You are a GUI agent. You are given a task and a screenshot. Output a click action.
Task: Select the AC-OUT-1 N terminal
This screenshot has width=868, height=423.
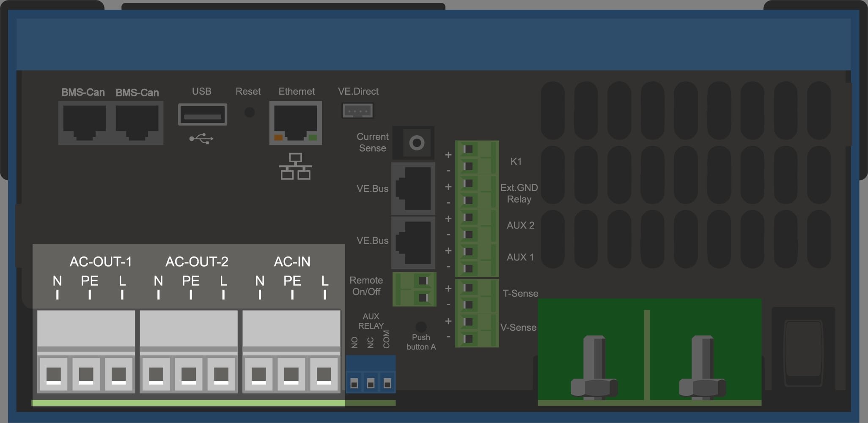tap(54, 375)
